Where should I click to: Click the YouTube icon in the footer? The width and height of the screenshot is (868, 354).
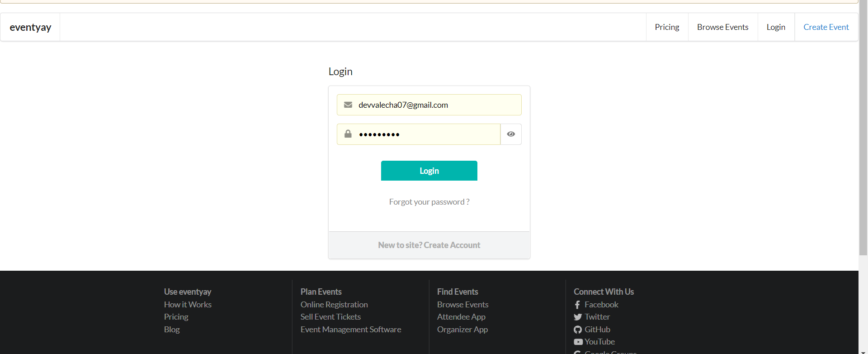(578, 342)
